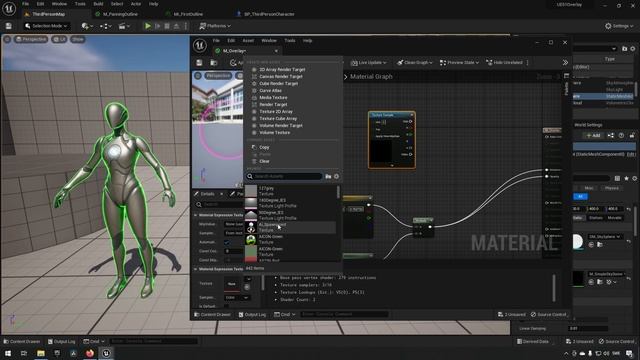Click the green Play button in main toolbar
This screenshot has height=360, width=640.
[x=148, y=26]
